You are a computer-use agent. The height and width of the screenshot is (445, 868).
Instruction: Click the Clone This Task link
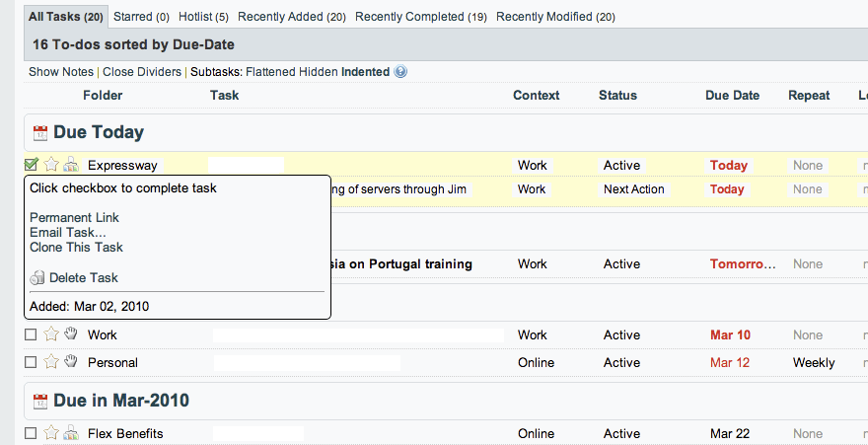[x=76, y=247]
